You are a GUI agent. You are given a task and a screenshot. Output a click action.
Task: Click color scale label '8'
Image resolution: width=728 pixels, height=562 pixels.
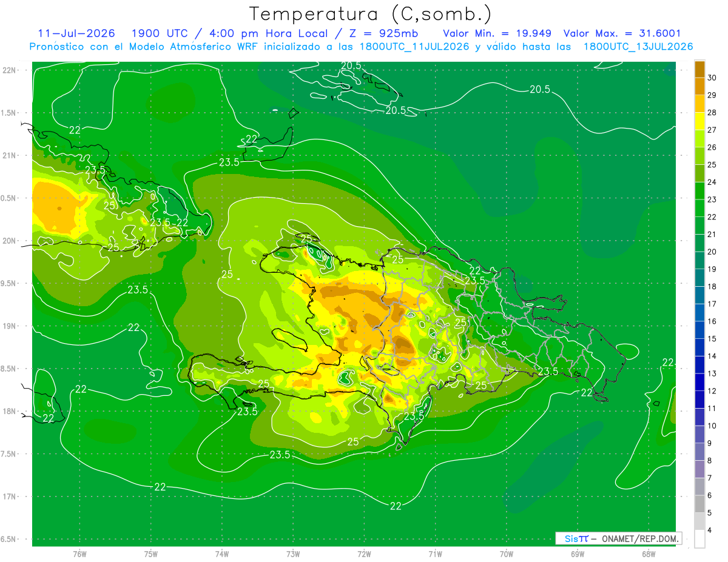(711, 460)
